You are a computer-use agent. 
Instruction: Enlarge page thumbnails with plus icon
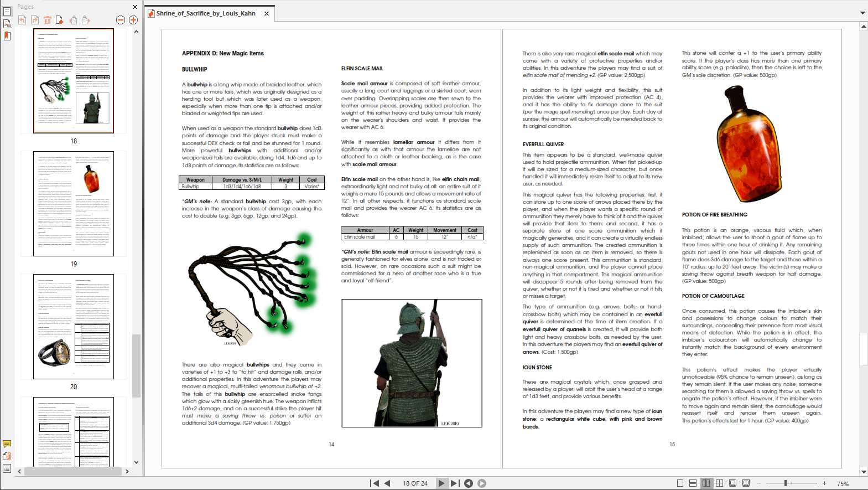(133, 20)
